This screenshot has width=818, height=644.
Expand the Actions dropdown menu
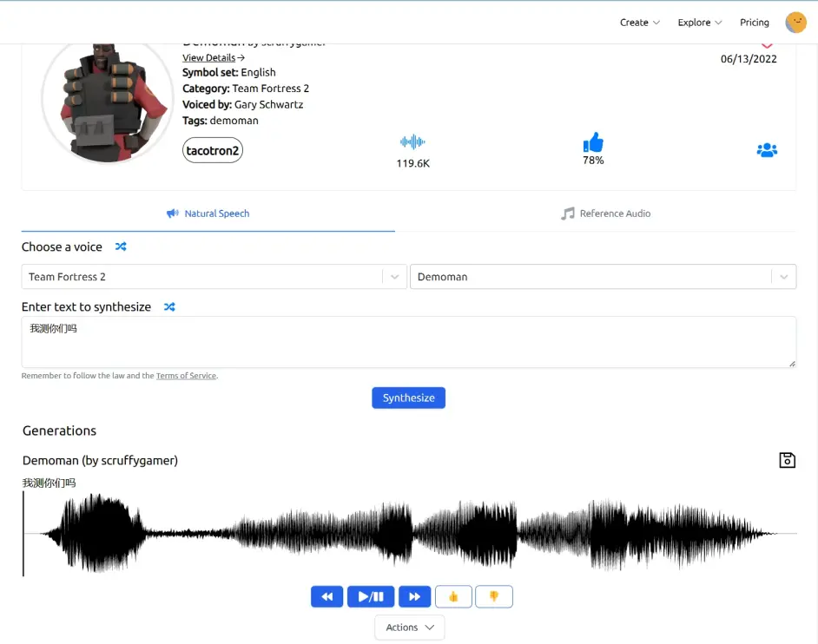click(x=409, y=628)
